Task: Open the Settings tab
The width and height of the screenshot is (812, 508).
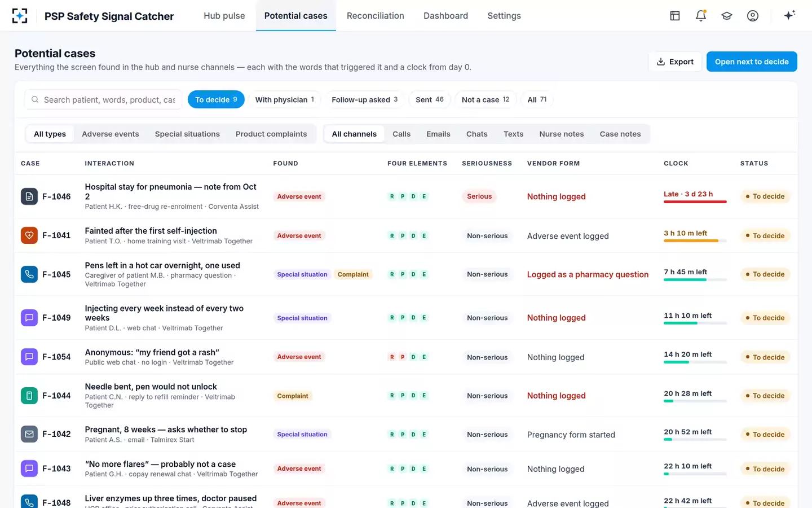Action: [x=504, y=16]
